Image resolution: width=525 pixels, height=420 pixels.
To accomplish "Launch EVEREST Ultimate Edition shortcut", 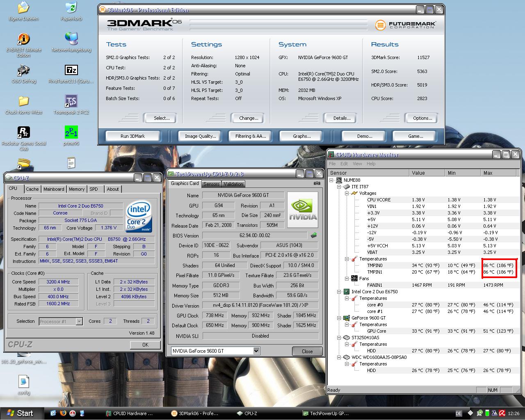I will tap(23, 45).
